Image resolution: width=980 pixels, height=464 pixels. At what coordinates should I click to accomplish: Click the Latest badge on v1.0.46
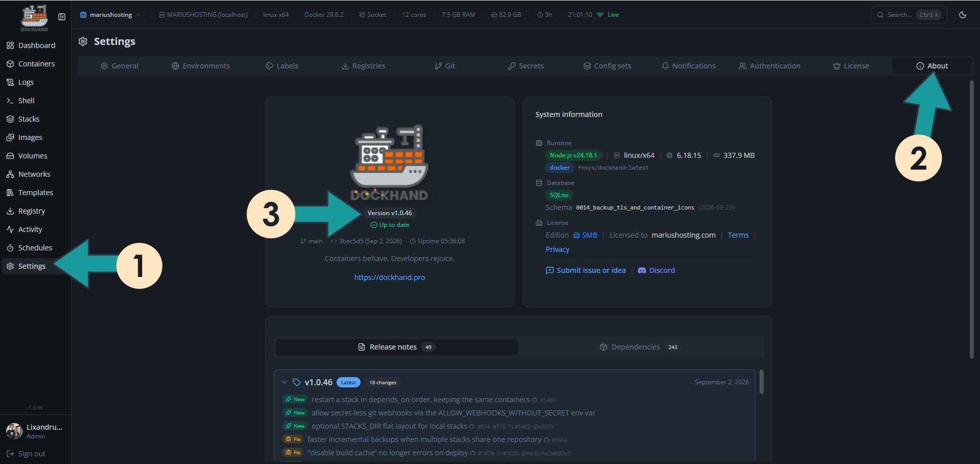click(348, 382)
